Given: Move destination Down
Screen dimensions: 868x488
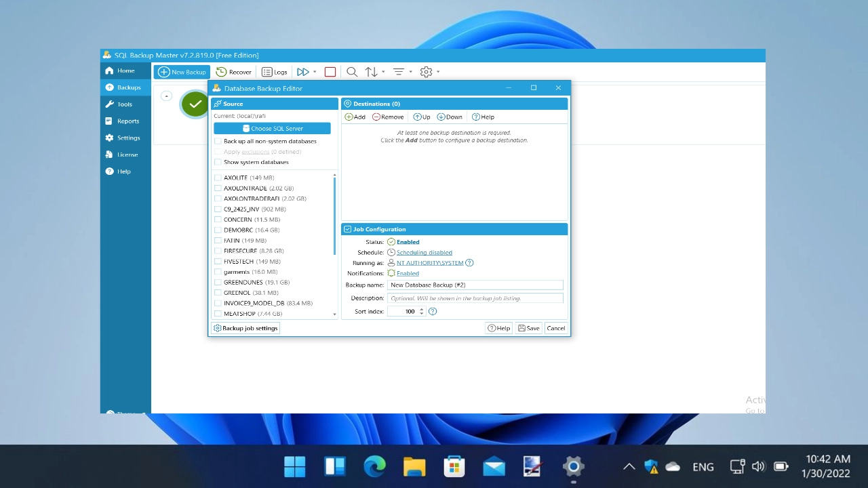Looking at the screenshot, I should coord(450,117).
